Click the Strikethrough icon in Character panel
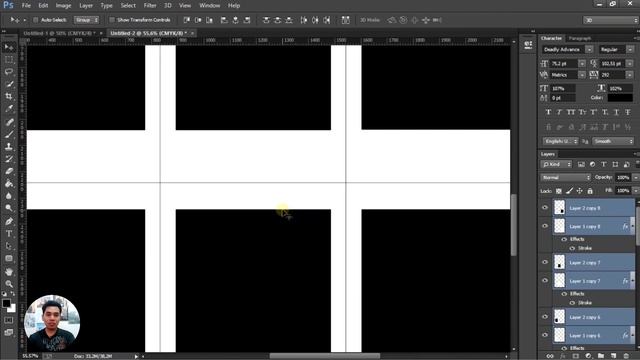 [x=628, y=112]
